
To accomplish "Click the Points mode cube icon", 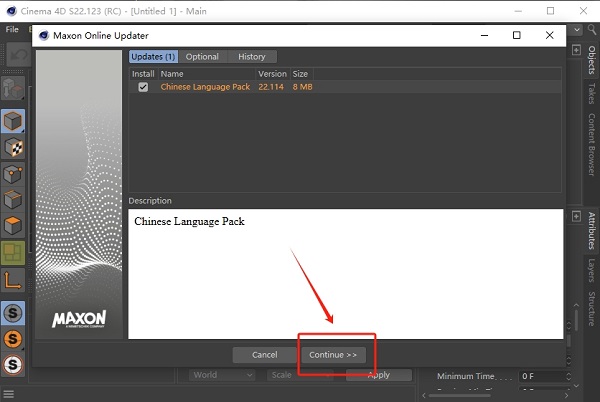I will coord(13,174).
